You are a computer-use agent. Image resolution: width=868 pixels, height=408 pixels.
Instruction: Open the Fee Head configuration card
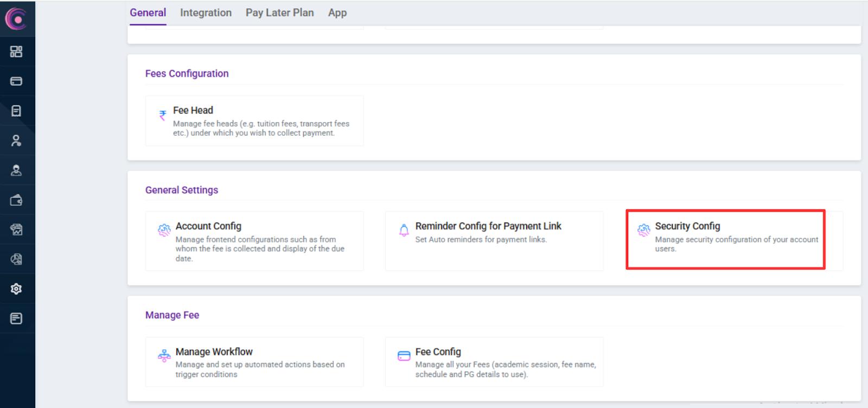[254, 120]
